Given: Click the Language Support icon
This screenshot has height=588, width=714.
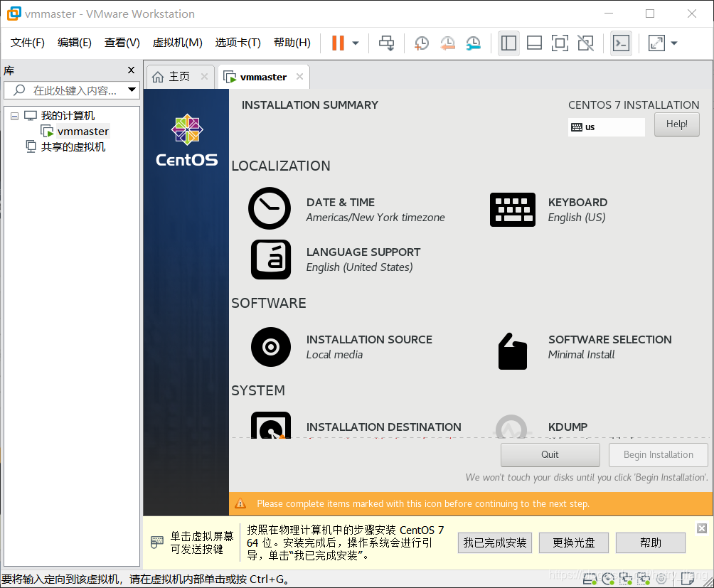Looking at the screenshot, I should pos(271,260).
